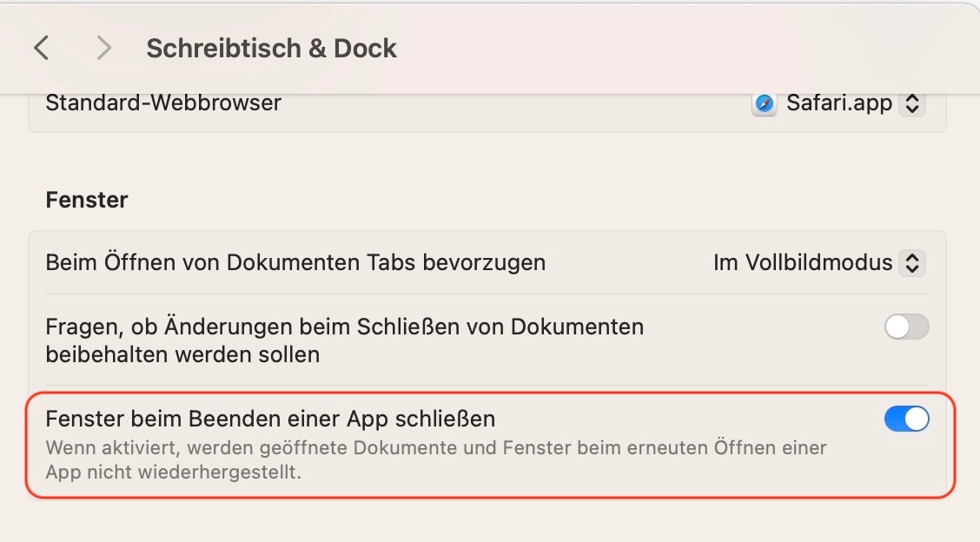Click the beibehalten werden sollen text line
980x542 pixels.
tap(182, 354)
